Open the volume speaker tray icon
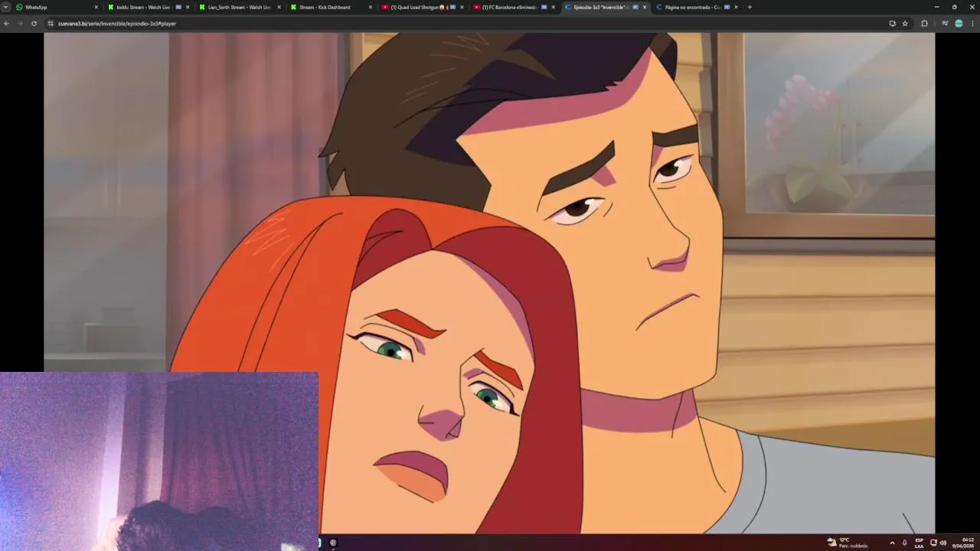980x551 pixels. coord(942,543)
